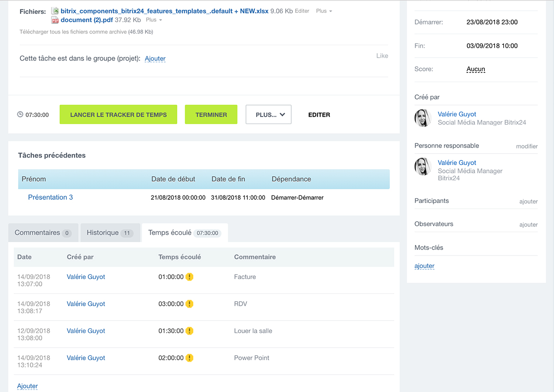Image resolution: width=554 pixels, height=392 pixels.
Task: Click the warning icon on the Louer la salle row
Action: pos(189,331)
